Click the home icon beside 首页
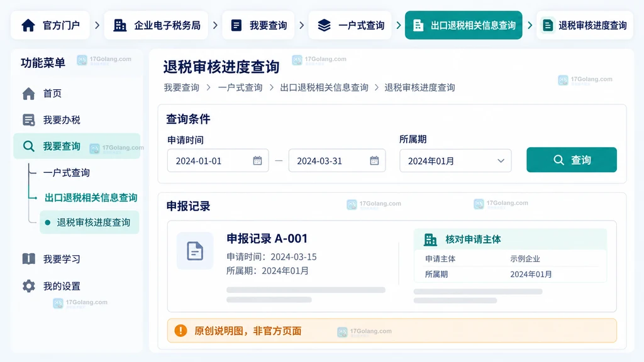 pyautogui.click(x=29, y=94)
